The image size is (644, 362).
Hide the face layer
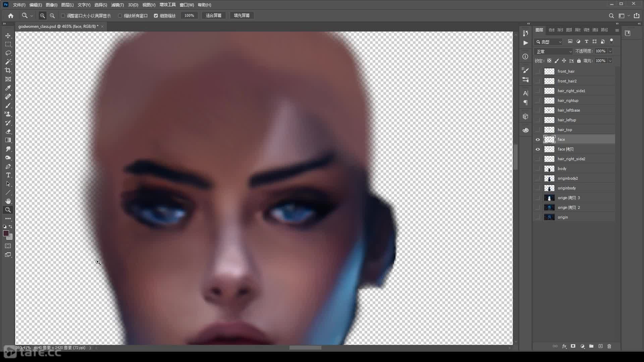538,139
